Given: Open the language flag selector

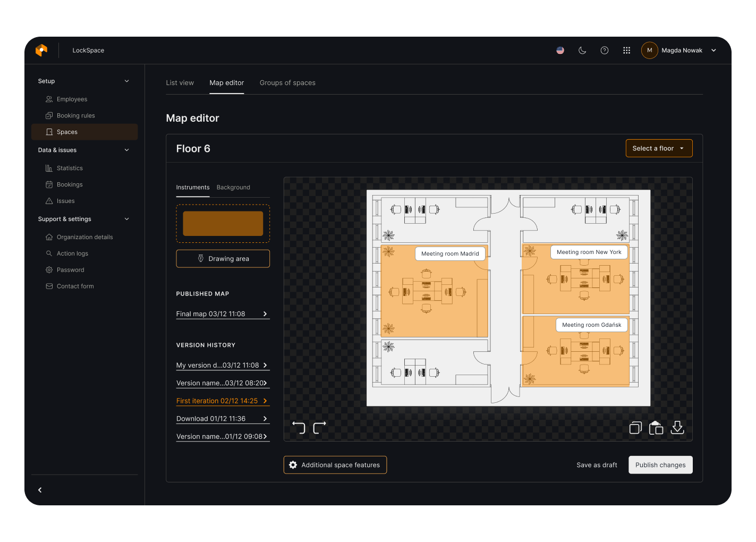Looking at the screenshot, I should [x=560, y=50].
